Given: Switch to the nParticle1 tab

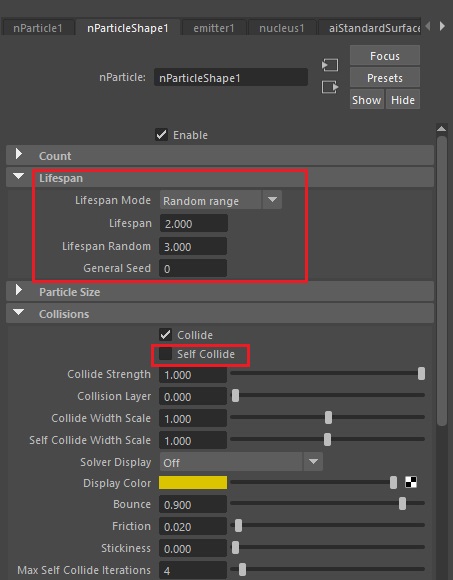Looking at the screenshot, I should (x=38, y=28).
